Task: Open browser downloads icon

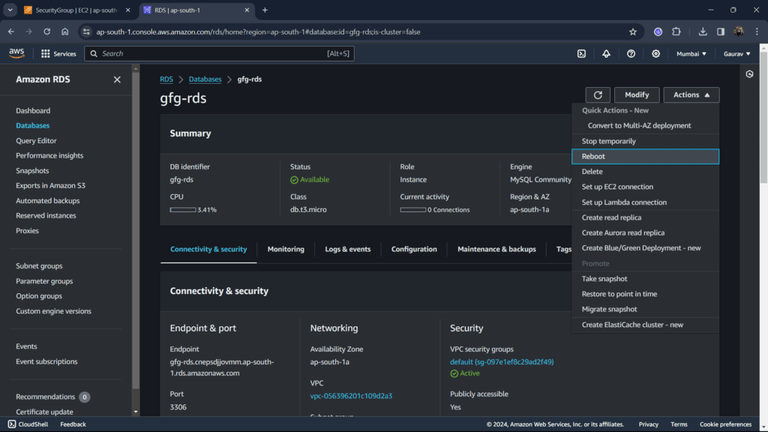Action: pyautogui.click(x=703, y=32)
